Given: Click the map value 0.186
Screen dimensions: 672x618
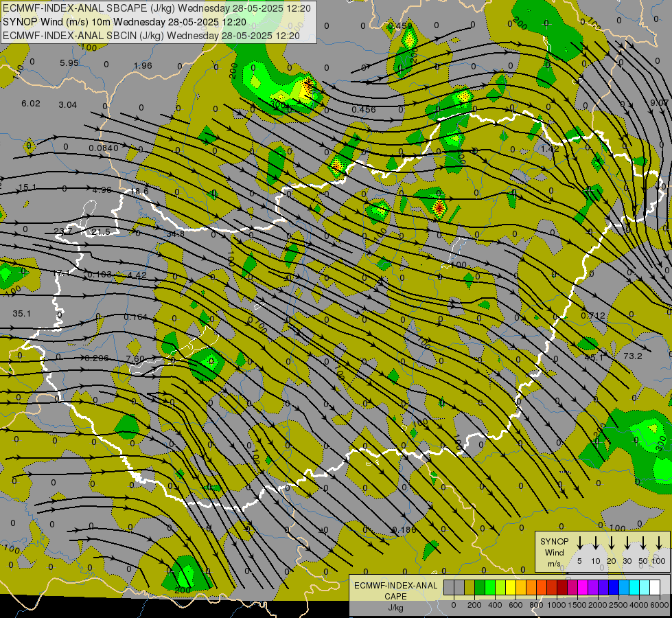Looking at the screenshot, I should (404, 529).
